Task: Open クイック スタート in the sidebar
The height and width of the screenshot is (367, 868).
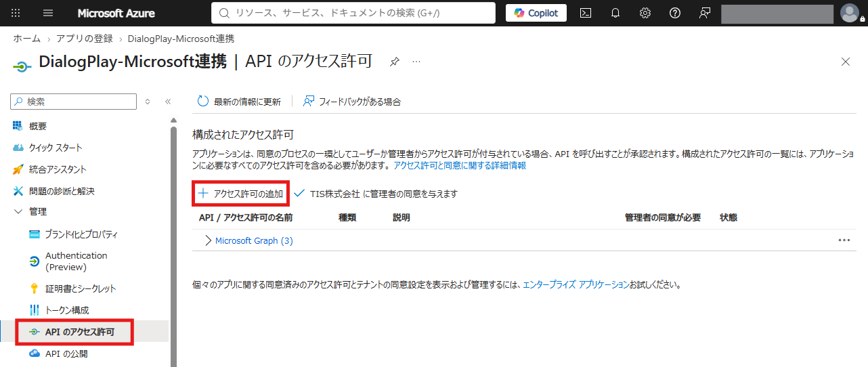Action: click(56, 148)
